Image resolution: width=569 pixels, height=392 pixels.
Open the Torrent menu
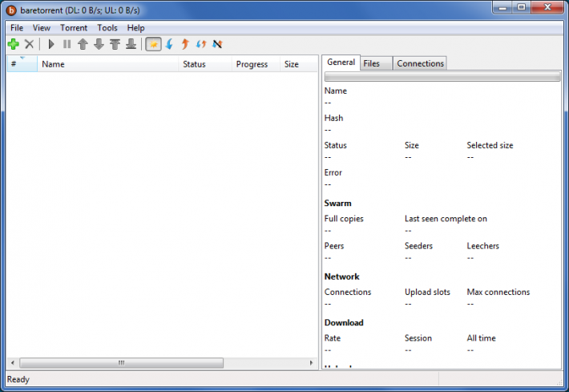click(x=74, y=28)
